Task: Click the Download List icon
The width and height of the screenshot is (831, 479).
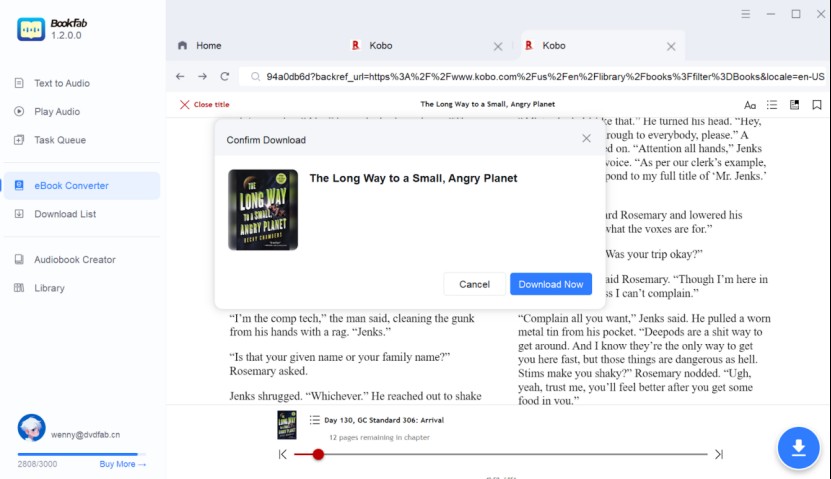Action: 19,214
